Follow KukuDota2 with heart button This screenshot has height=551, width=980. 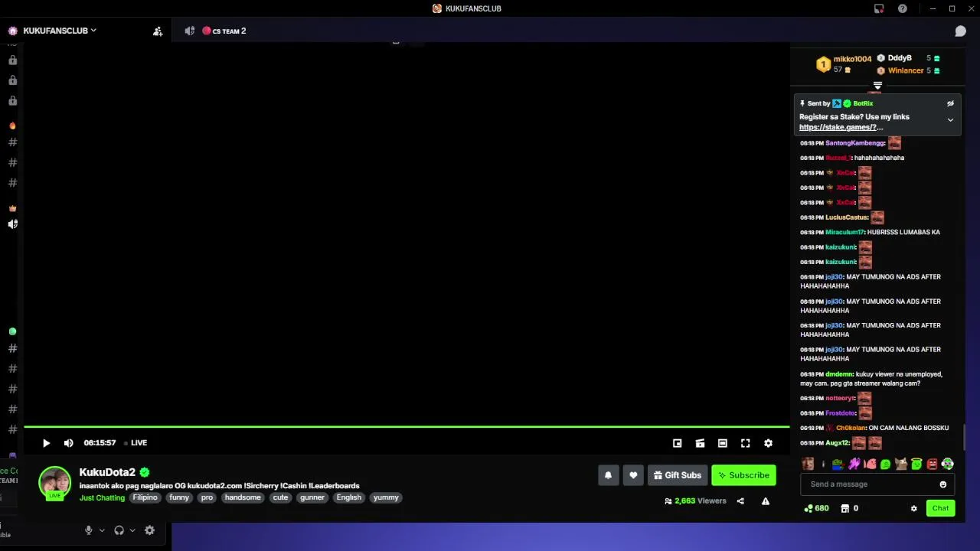[633, 475]
